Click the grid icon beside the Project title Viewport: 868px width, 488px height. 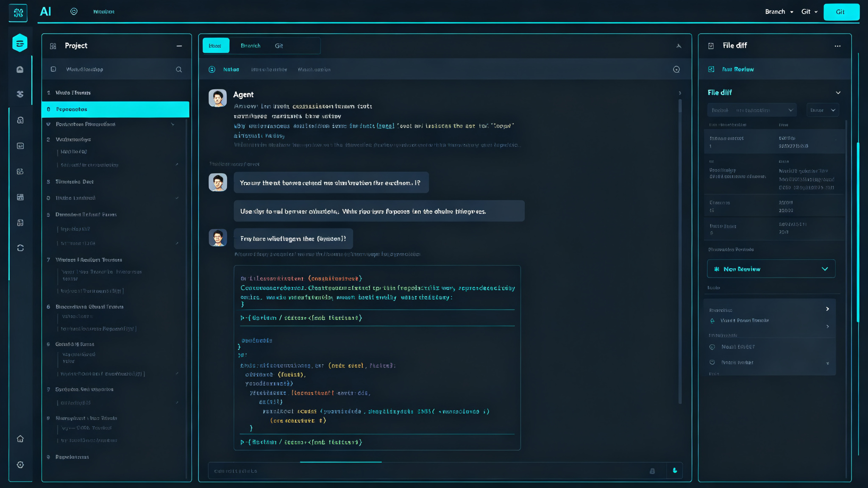pos(53,46)
